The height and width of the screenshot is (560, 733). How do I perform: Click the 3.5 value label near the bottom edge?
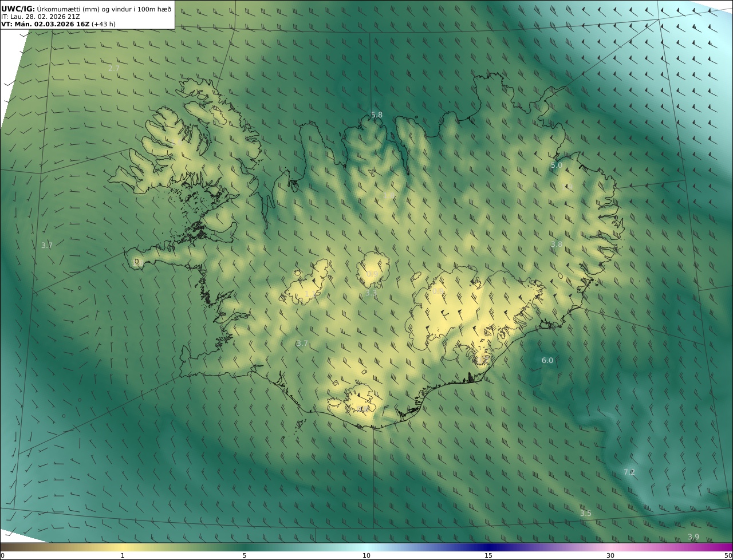pyautogui.click(x=585, y=514)
